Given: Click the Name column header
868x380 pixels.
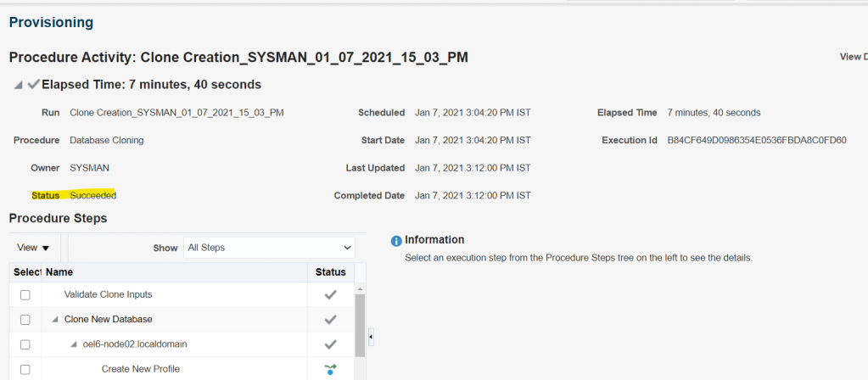Looking at the screenshot, I should (x=59, y=272).
